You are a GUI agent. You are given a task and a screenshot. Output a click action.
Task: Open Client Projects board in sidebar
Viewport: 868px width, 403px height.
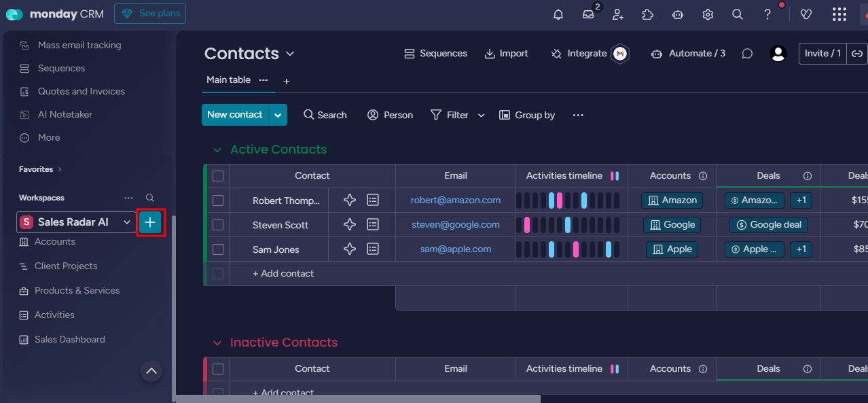pos(66,266)
